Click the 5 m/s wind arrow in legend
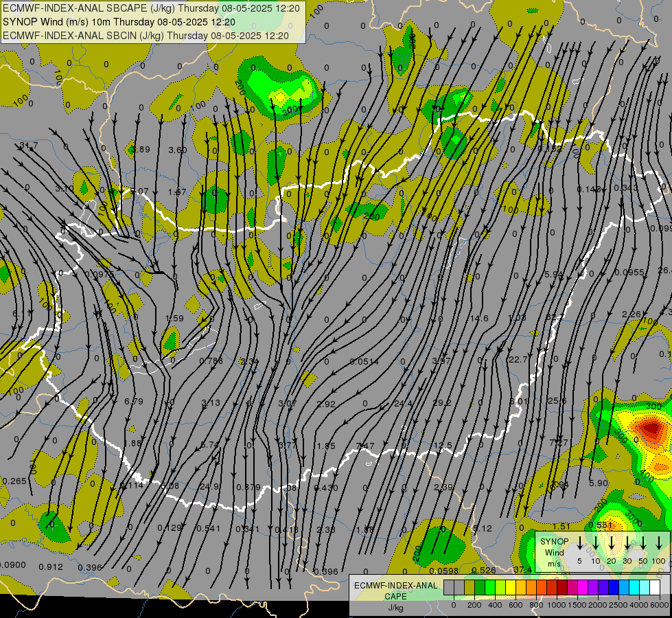 point(579,544)
